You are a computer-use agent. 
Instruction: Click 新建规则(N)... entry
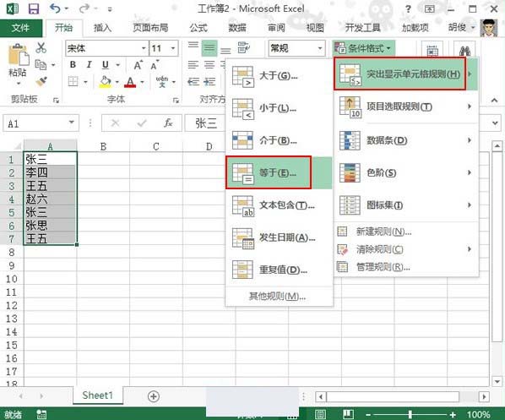click(x=406, y=232)
